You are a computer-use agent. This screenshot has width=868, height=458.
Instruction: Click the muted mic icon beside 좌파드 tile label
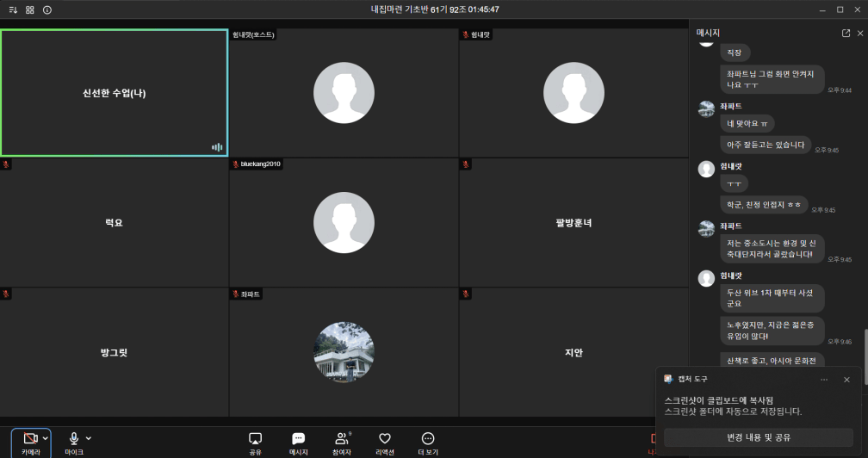coord(235,294)
